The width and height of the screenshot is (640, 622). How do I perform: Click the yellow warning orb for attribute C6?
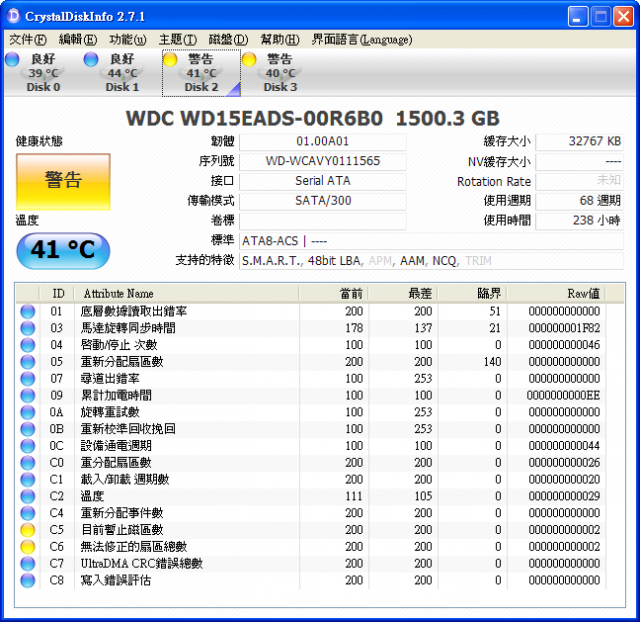[x=28, y=546]
